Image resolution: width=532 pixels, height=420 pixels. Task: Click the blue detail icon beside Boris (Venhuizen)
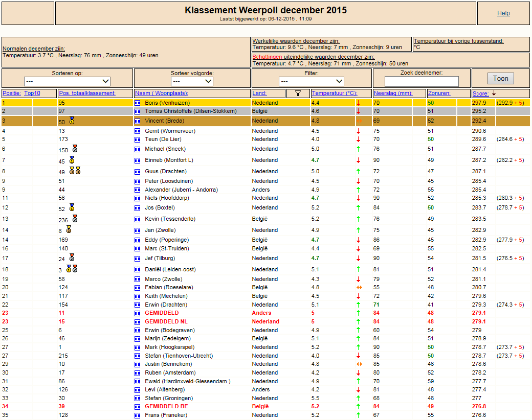click(138, 103)
